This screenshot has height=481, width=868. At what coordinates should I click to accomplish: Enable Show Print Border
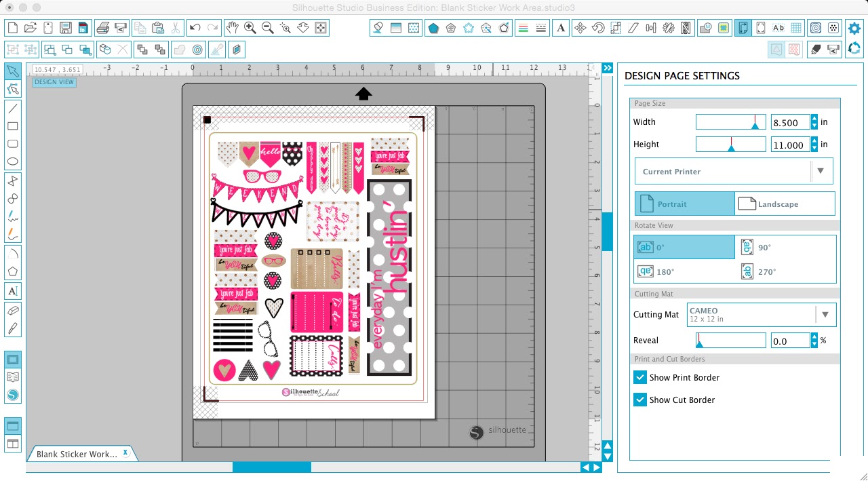(639, 377)
